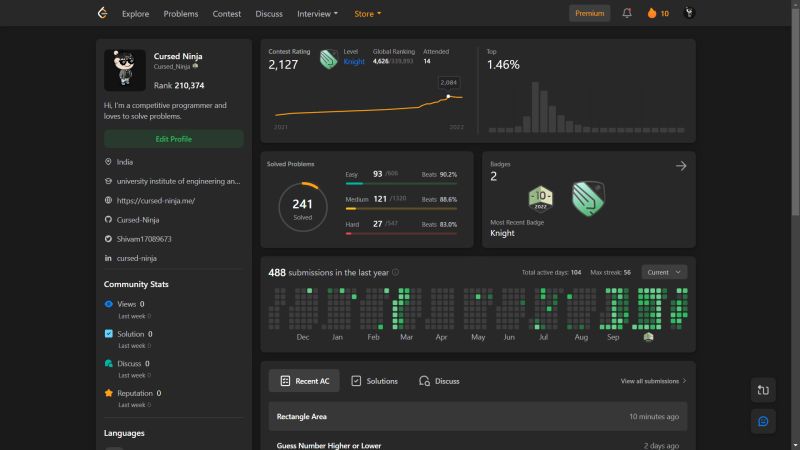800x450 pixels.
Task: Open badges list with arrow icon
Action: coord(681,166)
